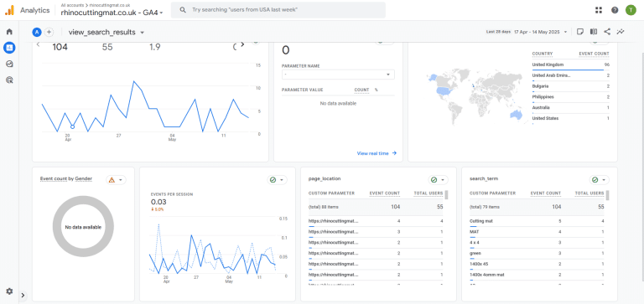Click the search magnifier icon
The height and width of the screenshot is (304, 644).
[183, 10]
